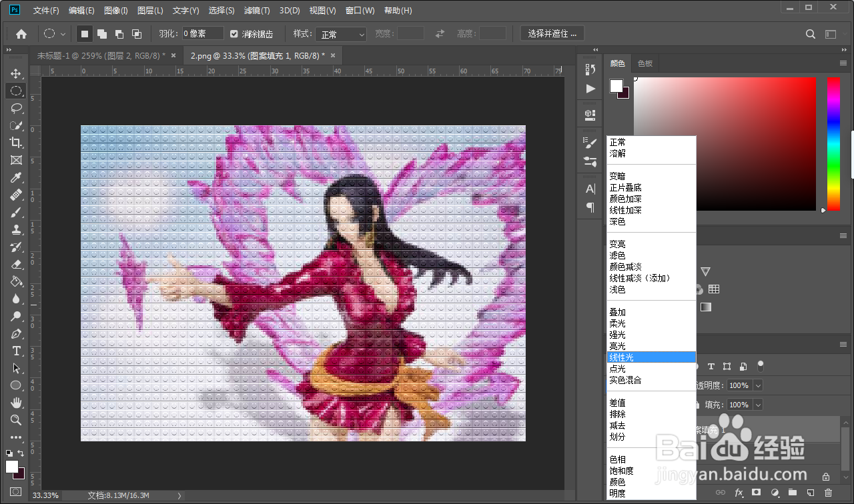Open the tool preset picker dropdown
Viewport: 854px width, 504px height.
click(x=55, y=34)
